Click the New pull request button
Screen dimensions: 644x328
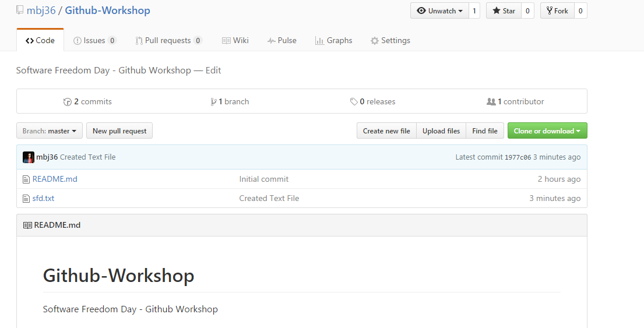click(119, 131)
